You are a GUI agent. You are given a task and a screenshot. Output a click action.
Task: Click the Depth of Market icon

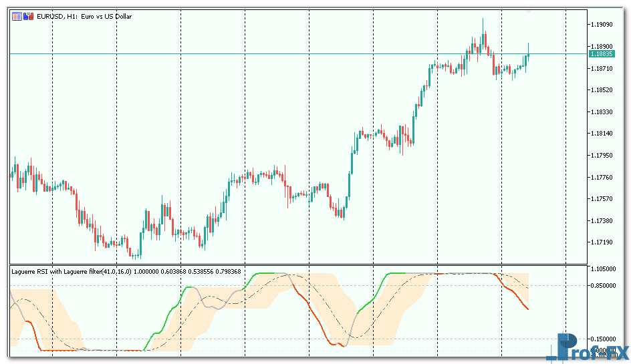tap(17, 16)
